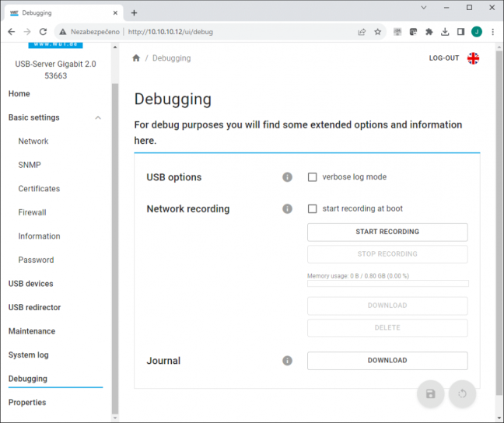Open System log page

coord(28,355)
